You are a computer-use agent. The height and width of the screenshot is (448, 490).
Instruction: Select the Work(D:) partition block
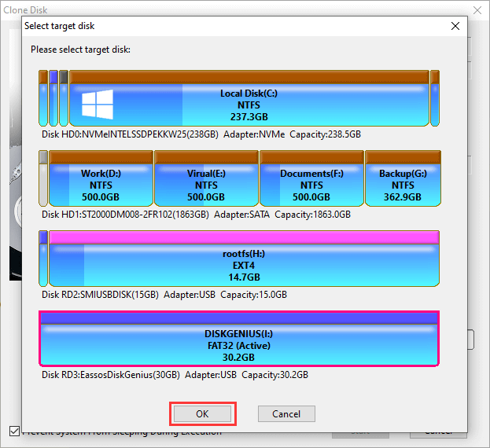pyautogui.click(x=100, y=185)
